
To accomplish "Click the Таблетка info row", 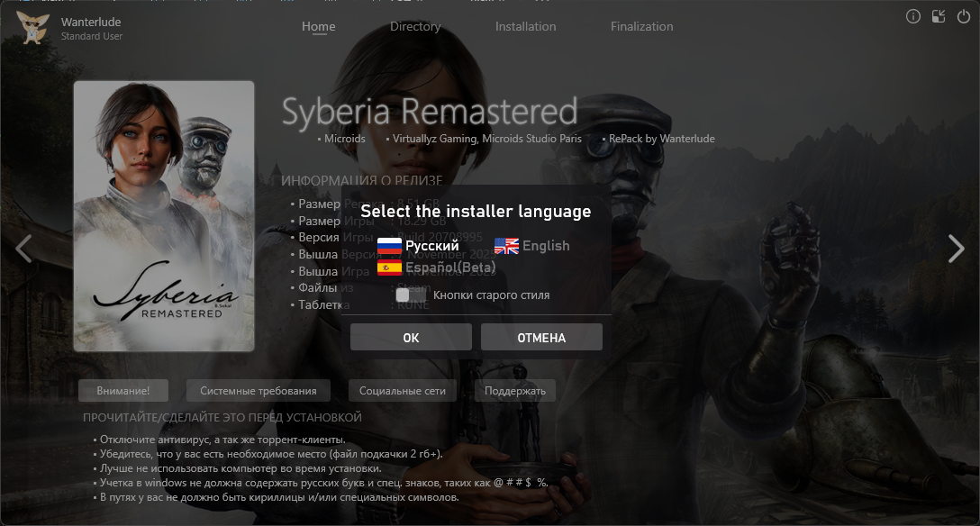I will point(360,304).
